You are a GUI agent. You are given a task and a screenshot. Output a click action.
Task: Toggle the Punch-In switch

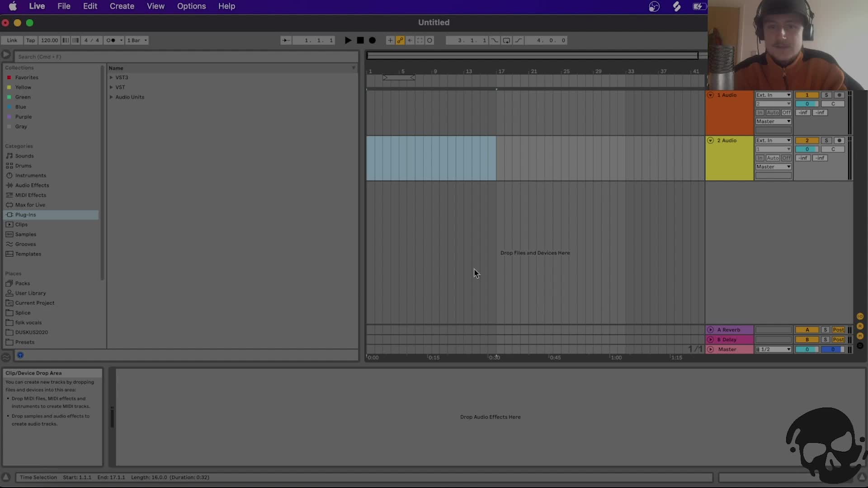click(495, 40)
